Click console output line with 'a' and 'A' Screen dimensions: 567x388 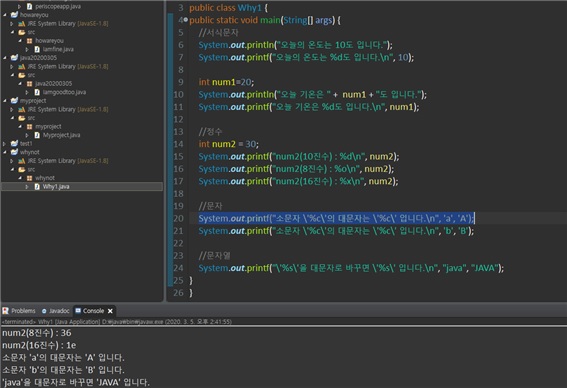(63, 358)
